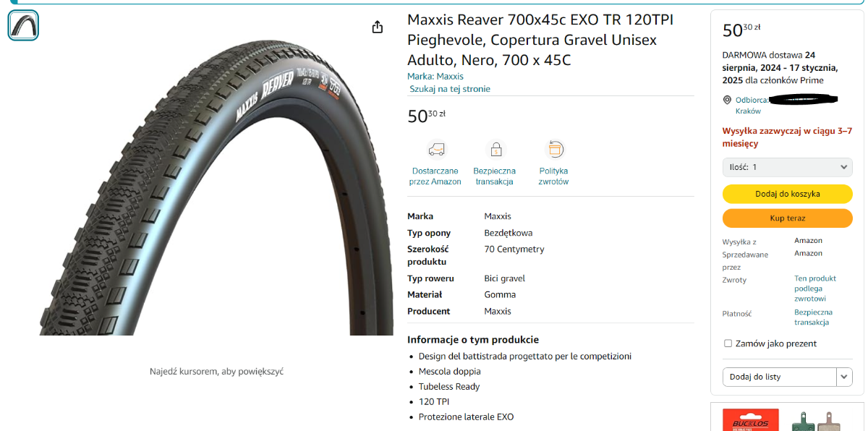Click the yellow 'Dodaj do koszyka' button
This screenshot has width=868, height=431.
[x=788, y=194]
